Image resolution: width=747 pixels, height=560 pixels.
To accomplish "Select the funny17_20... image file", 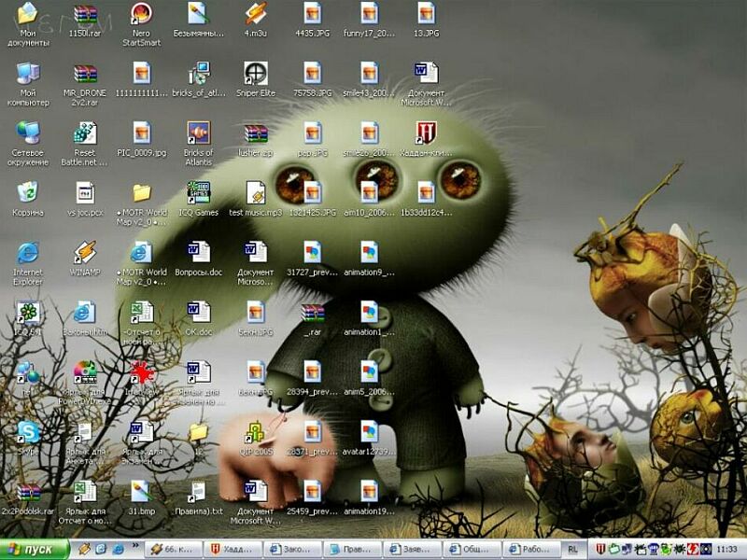I will point(369,14).
